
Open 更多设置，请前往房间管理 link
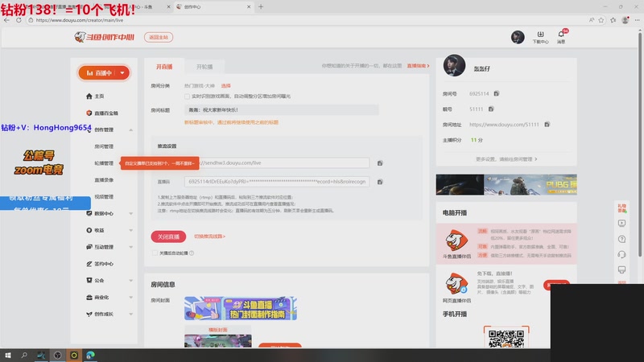point(506,159)
